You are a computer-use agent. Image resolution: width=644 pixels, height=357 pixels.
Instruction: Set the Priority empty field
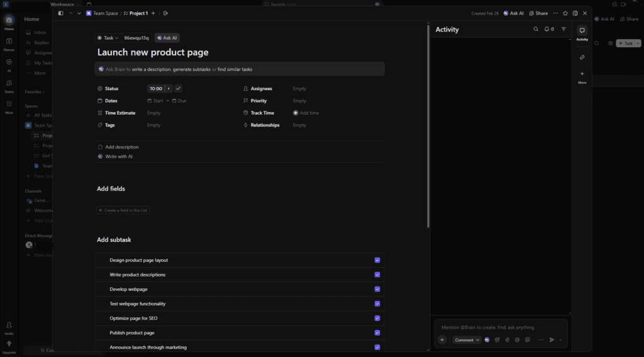pyautogui.click(x=299, y=101)
